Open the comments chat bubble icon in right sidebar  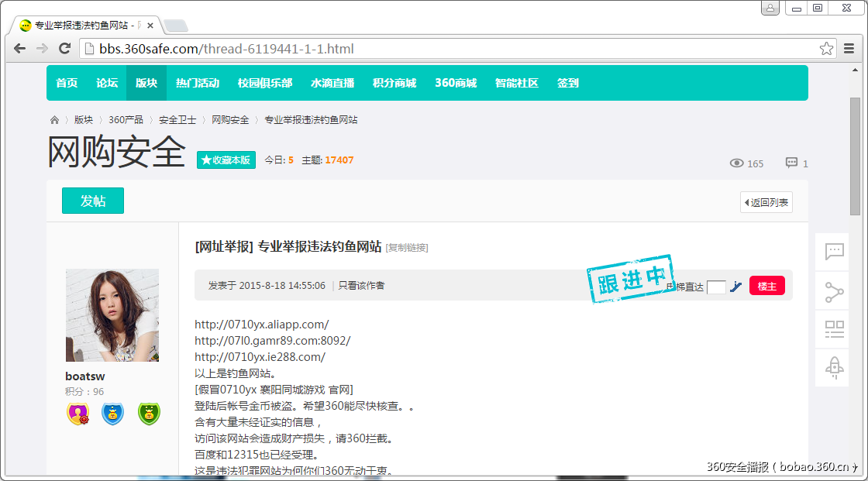833,252
